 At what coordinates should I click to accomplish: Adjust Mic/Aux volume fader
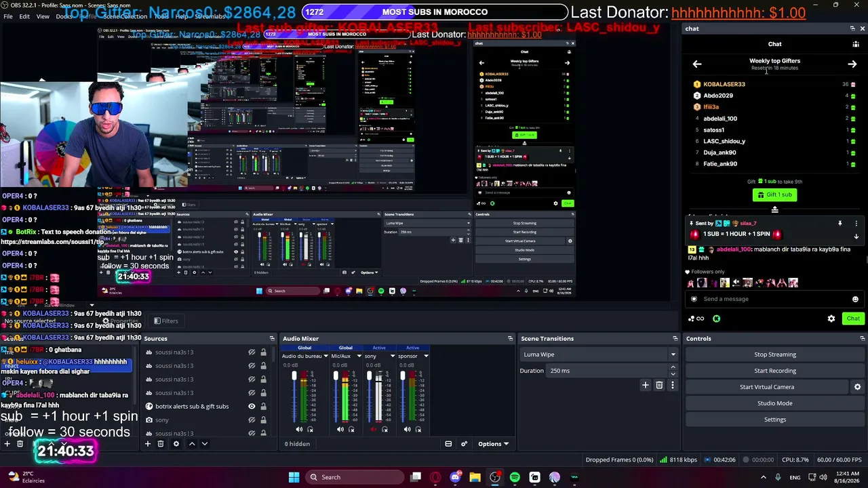pos(336,377)
